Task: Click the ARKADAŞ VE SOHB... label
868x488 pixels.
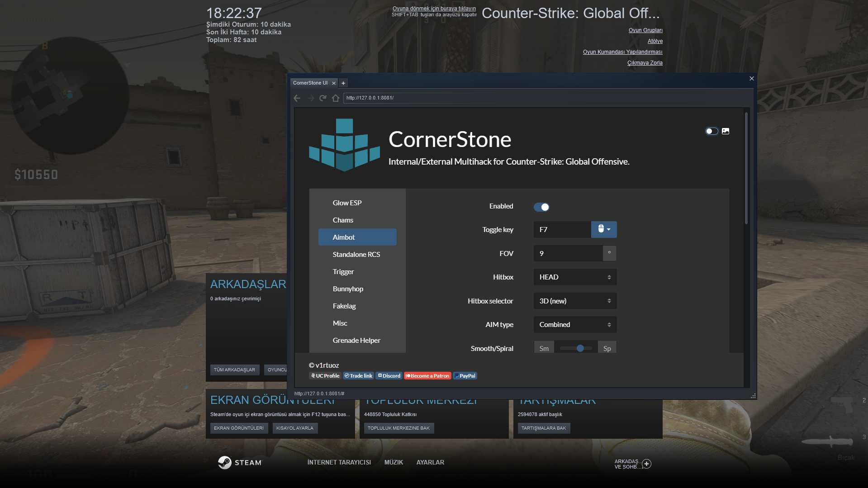Action: coord(627,464)
